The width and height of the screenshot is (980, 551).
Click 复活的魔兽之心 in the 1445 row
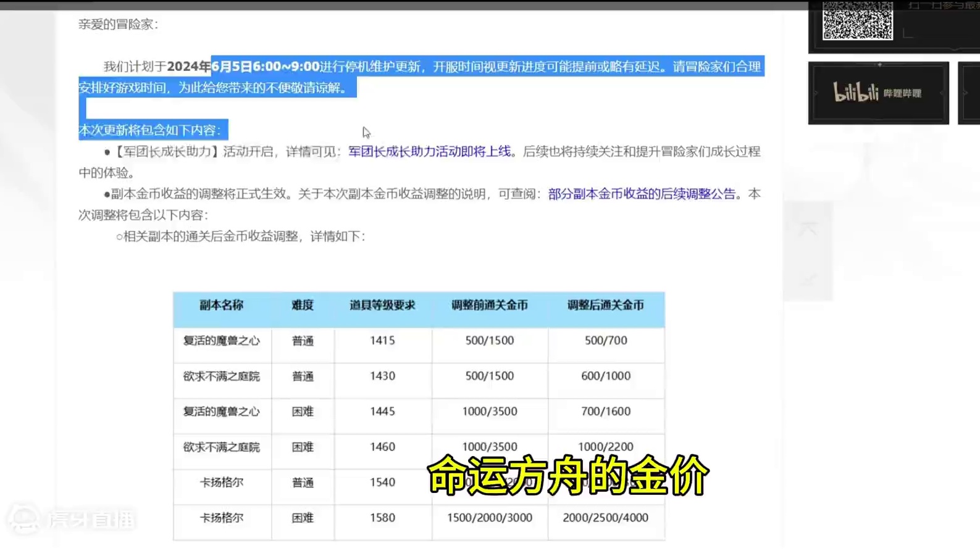click(222, 412)
